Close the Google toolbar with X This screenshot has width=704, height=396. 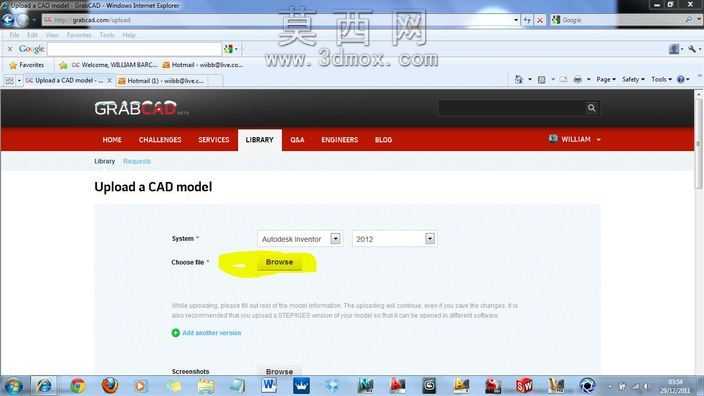10,49
